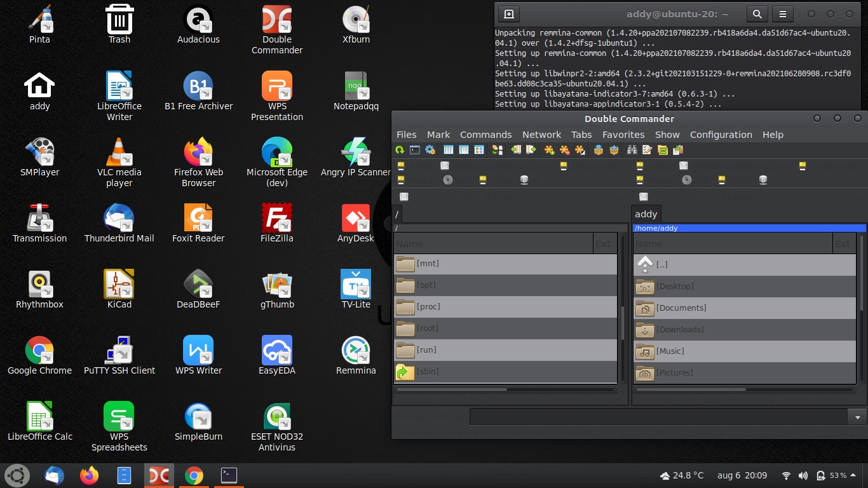
Task: Select the addy tab in right panel
Action: (646, 214)
